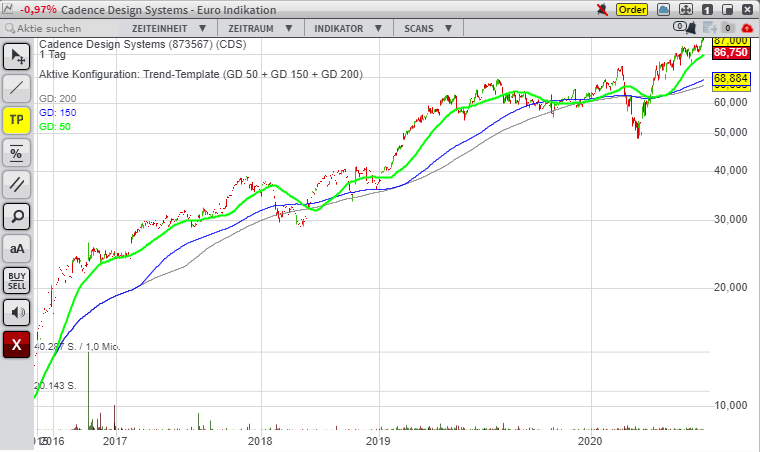
Task: Click the 2017 label on time axis
Action: click(115, 441)
